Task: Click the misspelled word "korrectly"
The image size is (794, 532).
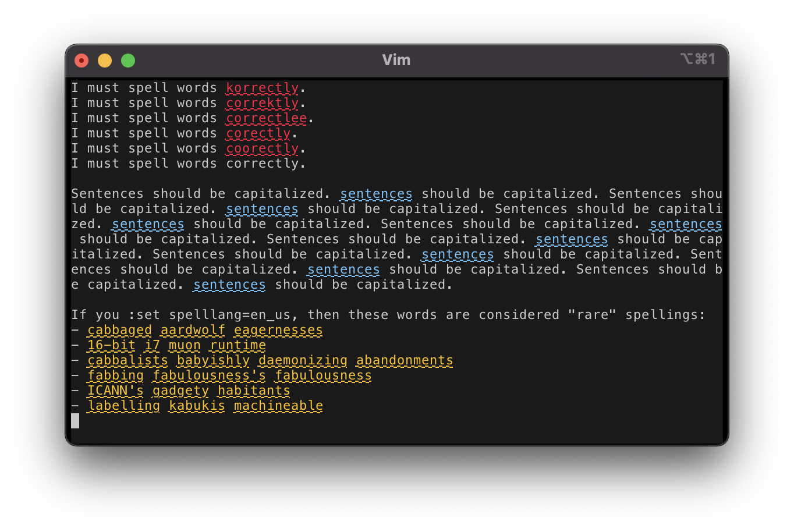Action: [x=262, y=87]
